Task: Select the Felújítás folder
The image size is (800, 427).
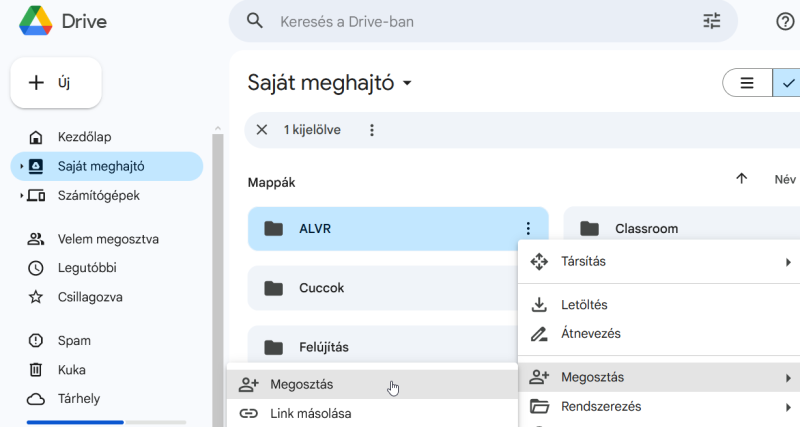Action: click(x=383, y=345)
